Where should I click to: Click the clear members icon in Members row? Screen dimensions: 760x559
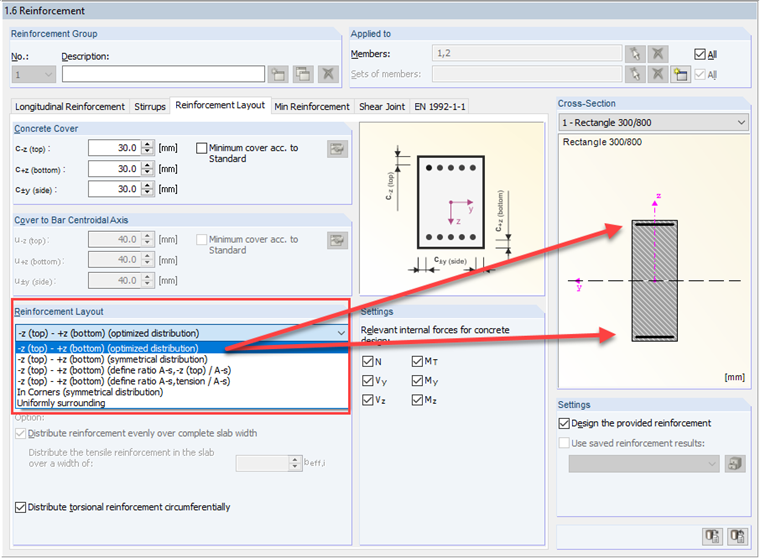(658, 53)
